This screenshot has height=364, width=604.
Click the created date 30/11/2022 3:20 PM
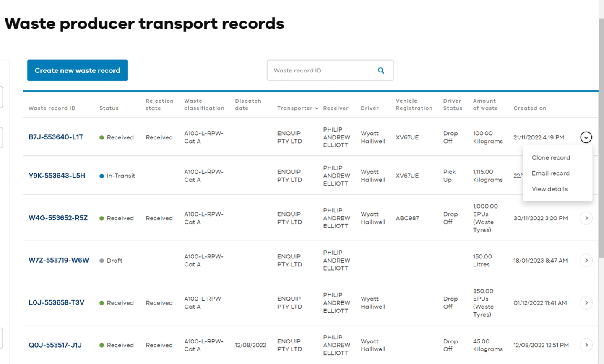click(540, 218)
